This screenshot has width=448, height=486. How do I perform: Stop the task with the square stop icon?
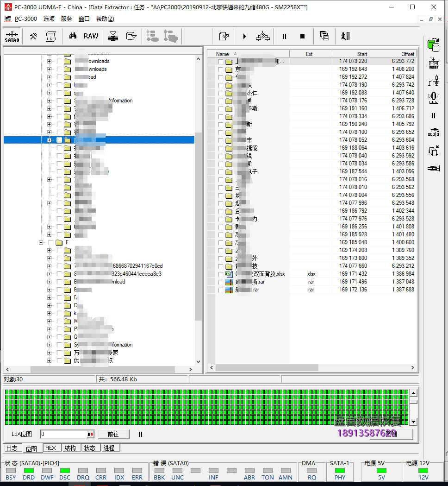pos(303,36)
